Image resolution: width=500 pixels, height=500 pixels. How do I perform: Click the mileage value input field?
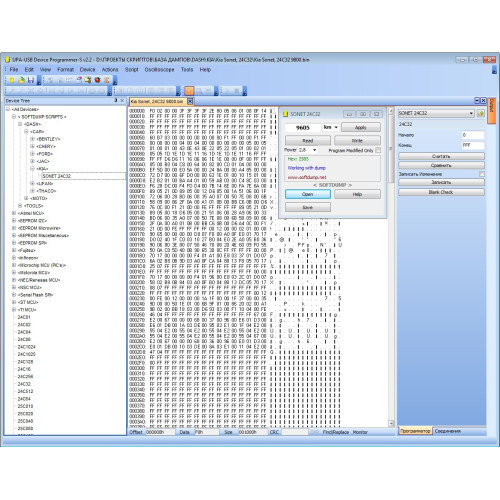pos(303,128)
